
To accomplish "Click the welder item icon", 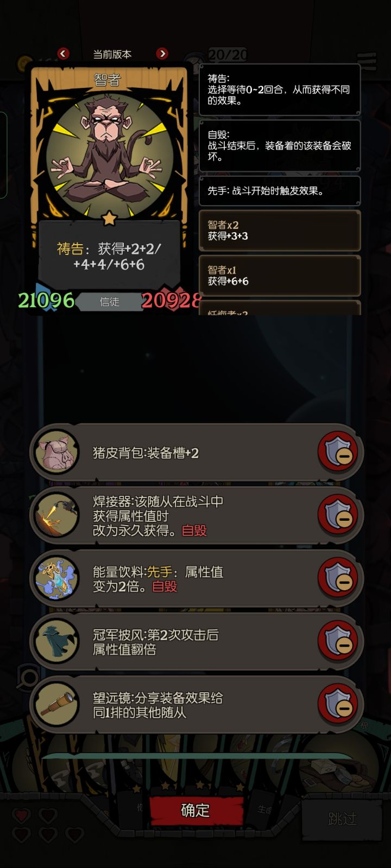I will [57, 515].
